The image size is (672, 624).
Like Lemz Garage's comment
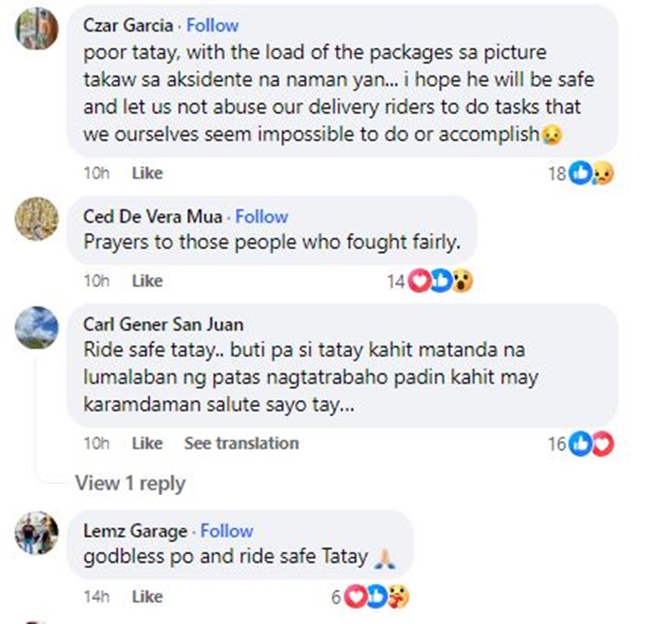coord(147,597)
